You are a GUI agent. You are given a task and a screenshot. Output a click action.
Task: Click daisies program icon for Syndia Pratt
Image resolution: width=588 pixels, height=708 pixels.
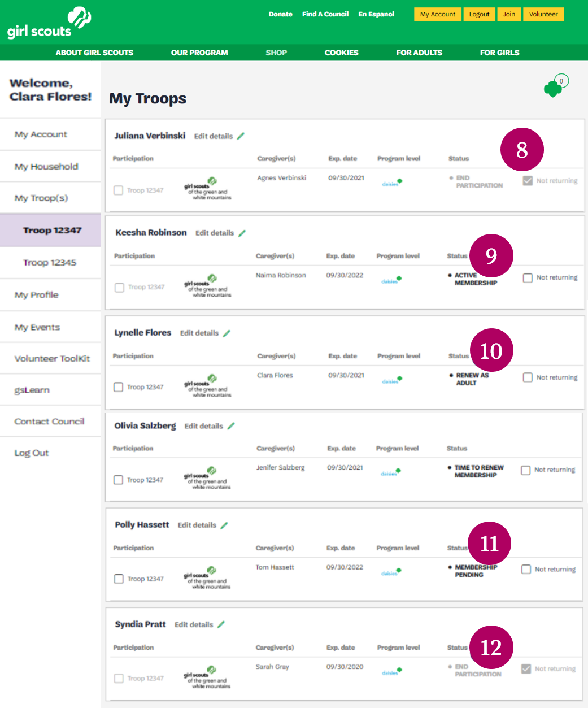coord(392,671)
